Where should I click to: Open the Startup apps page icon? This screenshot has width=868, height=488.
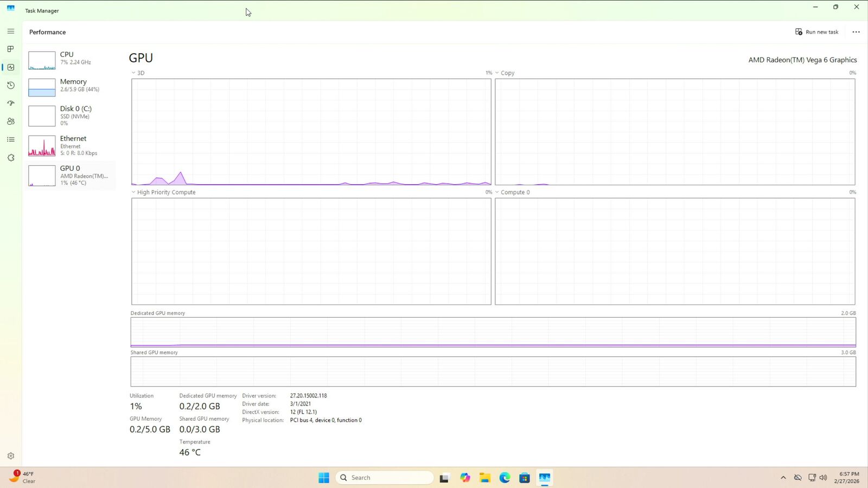[x=11, y=103]
